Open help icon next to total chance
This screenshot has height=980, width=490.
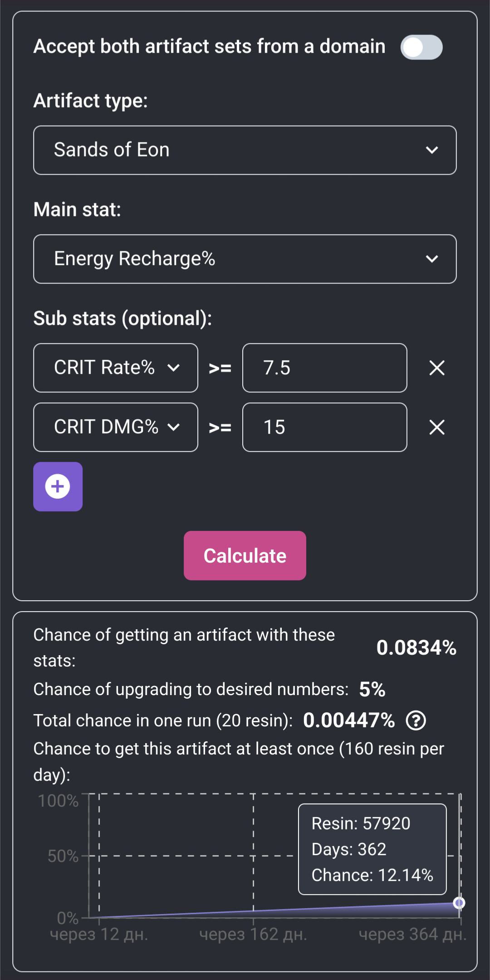416,720
